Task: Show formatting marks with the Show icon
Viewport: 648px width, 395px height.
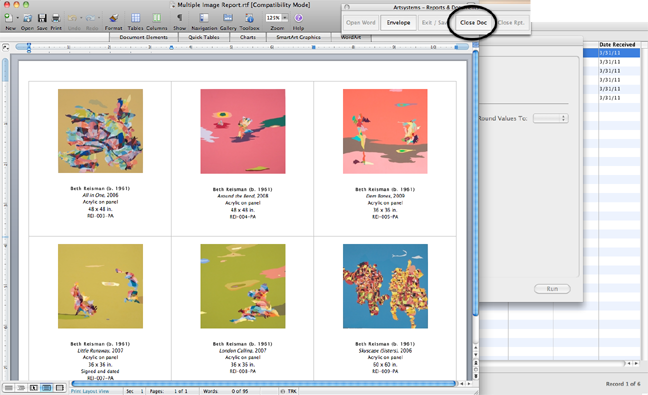Action: click(179, 18)
